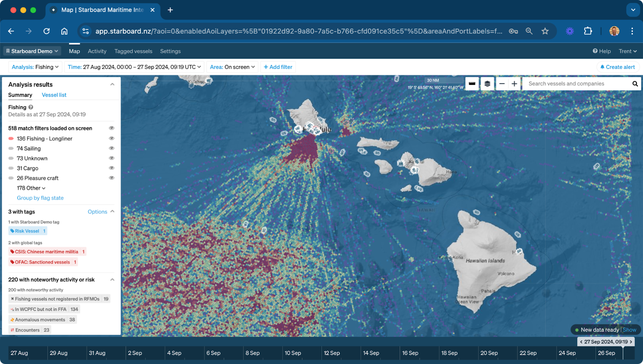Click the Fishing help question mark icon

(x=31, y=107)
